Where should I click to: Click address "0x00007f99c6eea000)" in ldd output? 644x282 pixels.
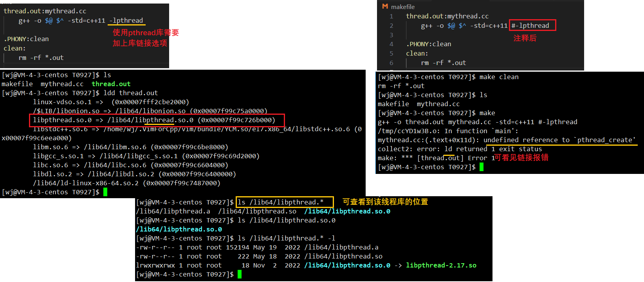pos(37,138)
